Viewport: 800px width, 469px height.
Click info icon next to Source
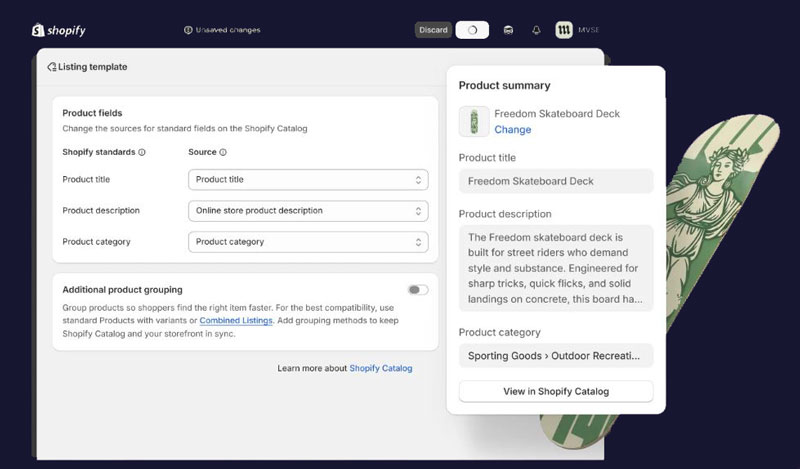(223, 153)
